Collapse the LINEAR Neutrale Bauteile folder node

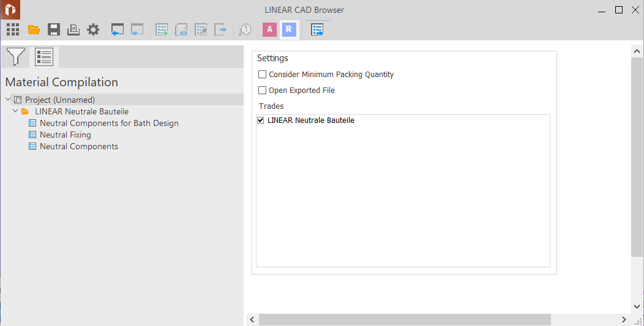[15, 111]
